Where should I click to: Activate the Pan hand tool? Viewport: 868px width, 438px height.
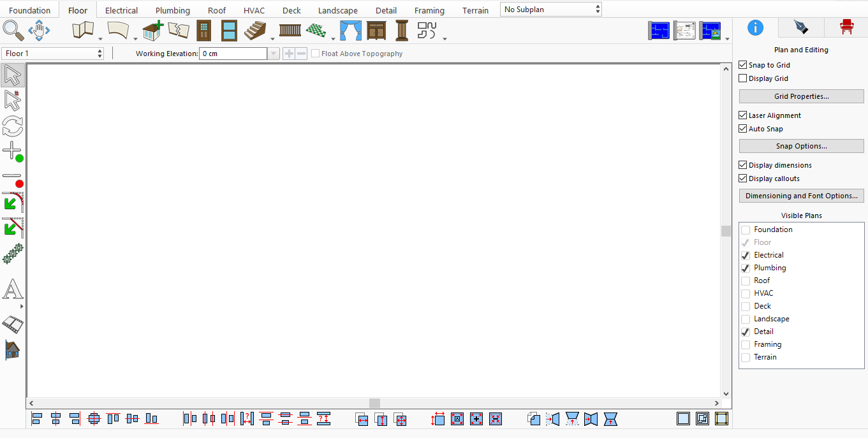tap(39, 30)
